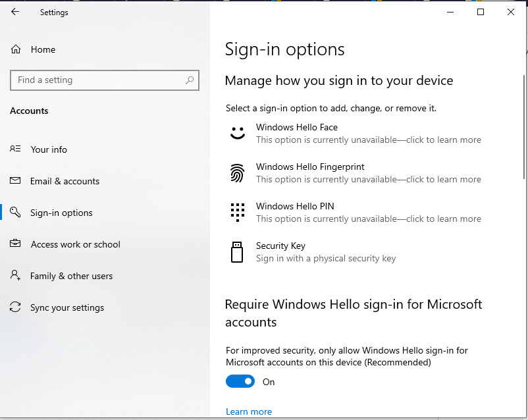Click the Windows Hello Fingerprint icon
This screenshot has height=420, width=528.
pos(238,172)
